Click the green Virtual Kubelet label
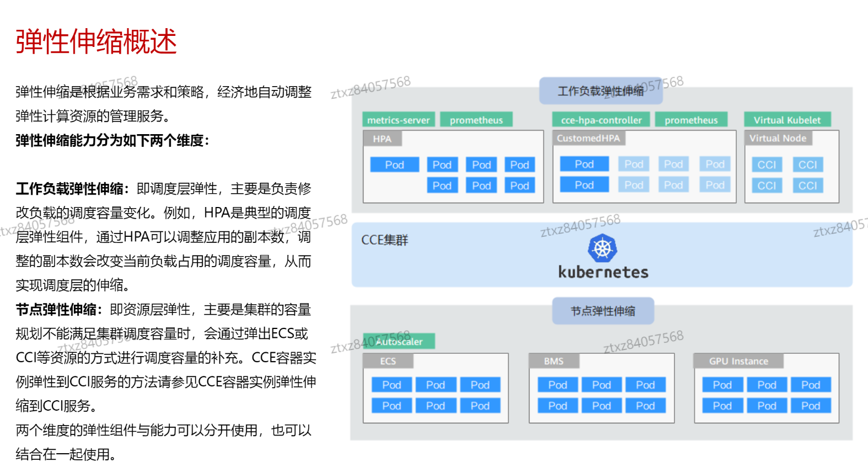 pyautogui.click(x=787, y=120)
